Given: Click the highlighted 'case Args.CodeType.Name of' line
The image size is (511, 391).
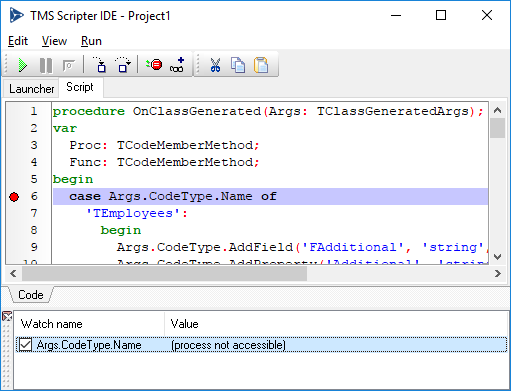Looking at the screenshot, I should pos(270,196).
